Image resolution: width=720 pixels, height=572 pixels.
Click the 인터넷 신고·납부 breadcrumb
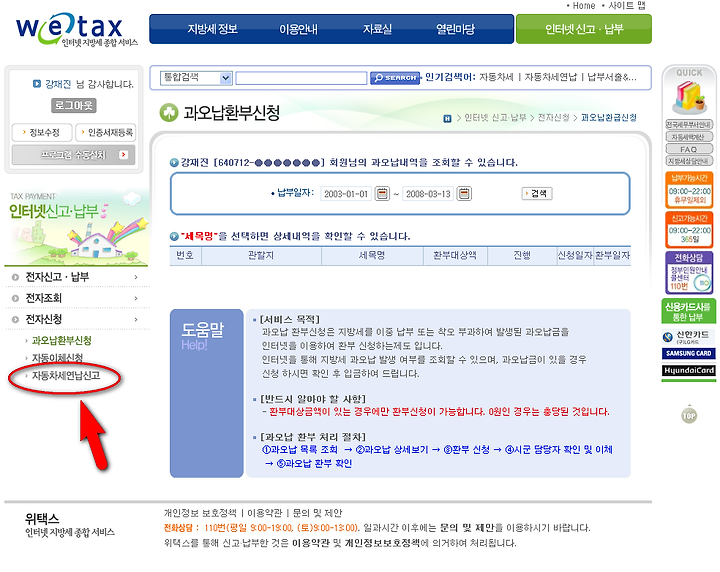495,118
